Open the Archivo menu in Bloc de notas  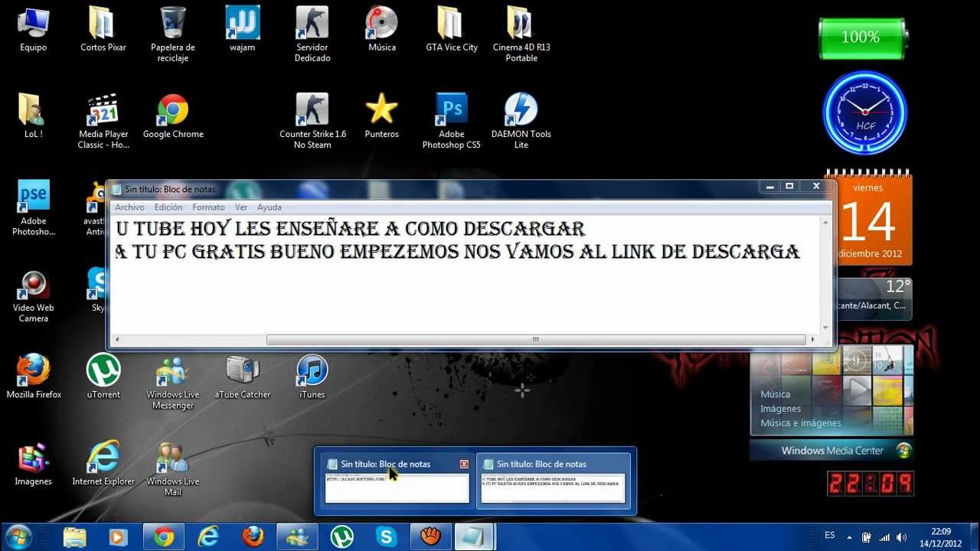pyautogui.click(x=129, y=207)
